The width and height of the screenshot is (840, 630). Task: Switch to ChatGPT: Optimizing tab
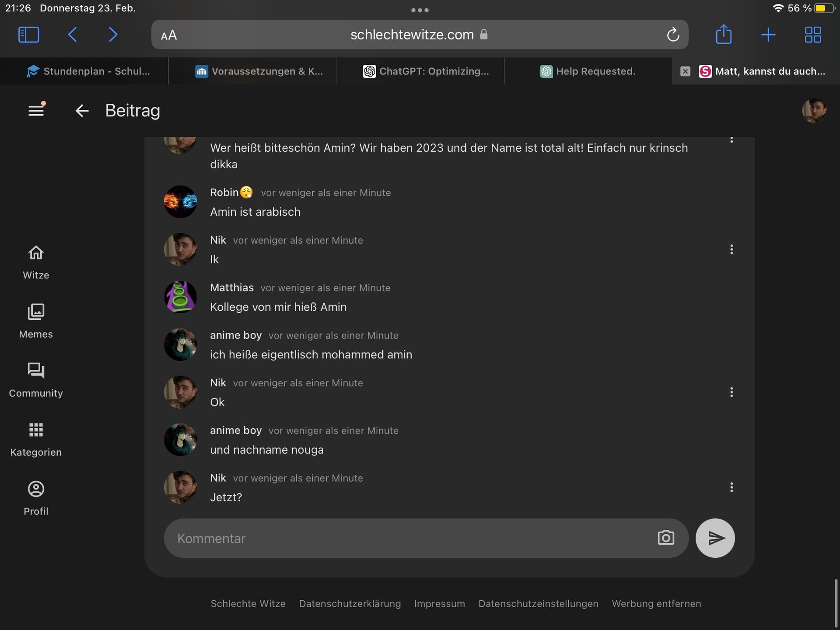click(425, 71)
